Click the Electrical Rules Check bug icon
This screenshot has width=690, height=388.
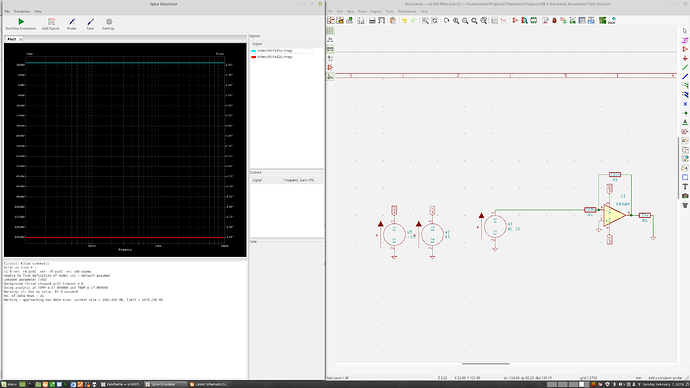tap(554, 21)
